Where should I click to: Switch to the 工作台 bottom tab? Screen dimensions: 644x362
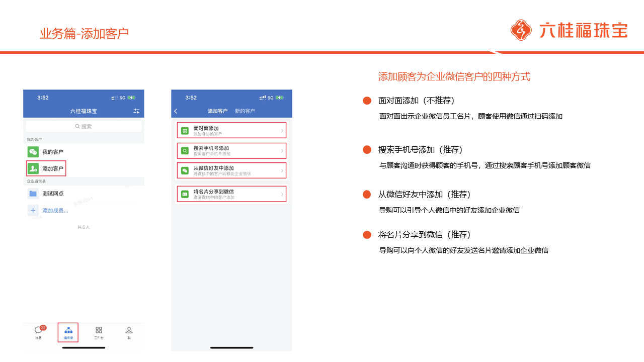99,332
